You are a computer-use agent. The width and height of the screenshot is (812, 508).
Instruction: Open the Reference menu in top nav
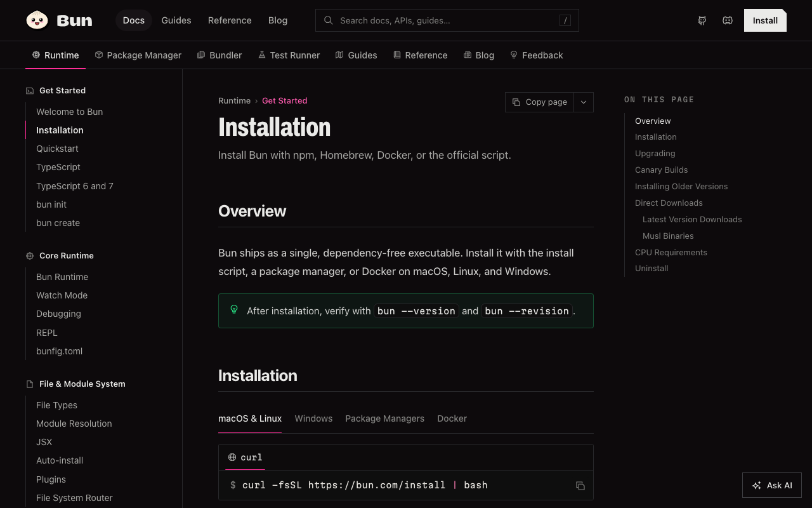pos(230,20)
